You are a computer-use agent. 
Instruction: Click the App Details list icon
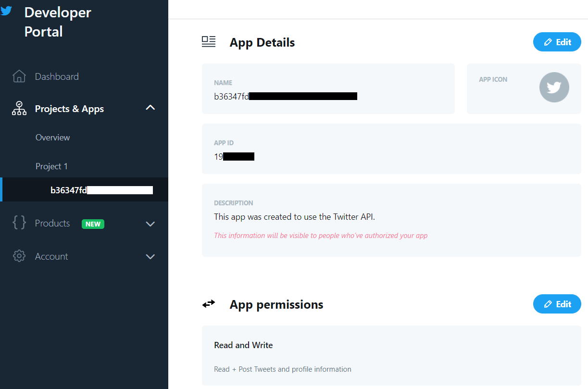tap(209, 42)
